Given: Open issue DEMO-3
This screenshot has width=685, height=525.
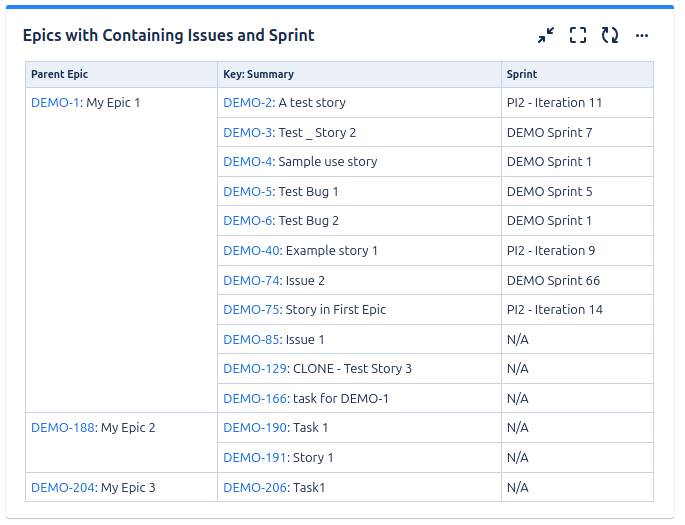Looking at the screenshot, I should point(248,133).
